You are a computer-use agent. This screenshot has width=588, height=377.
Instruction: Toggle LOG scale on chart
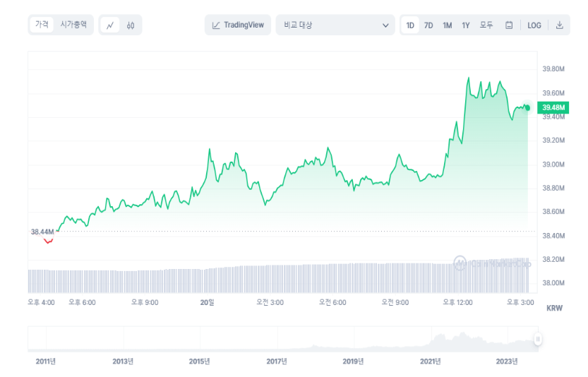point(534,25)
